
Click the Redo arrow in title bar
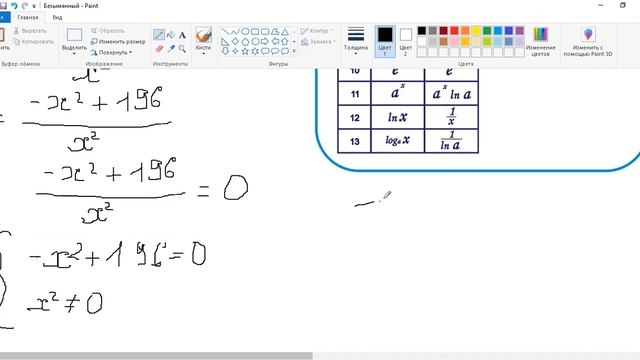(24, 6)
